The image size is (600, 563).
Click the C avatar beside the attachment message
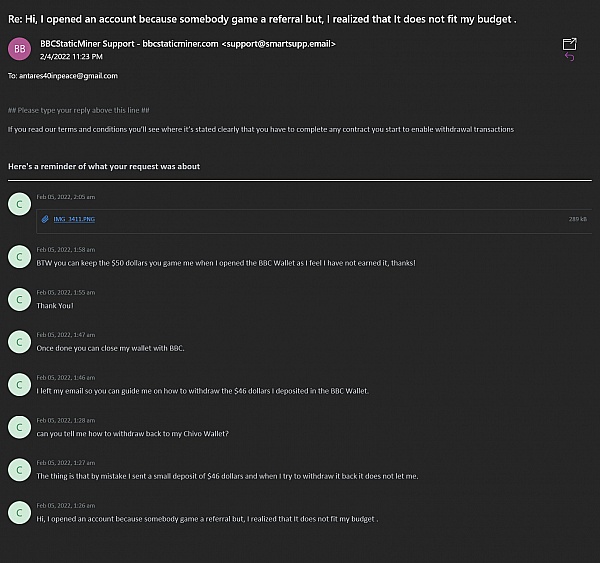click(20, 204)
